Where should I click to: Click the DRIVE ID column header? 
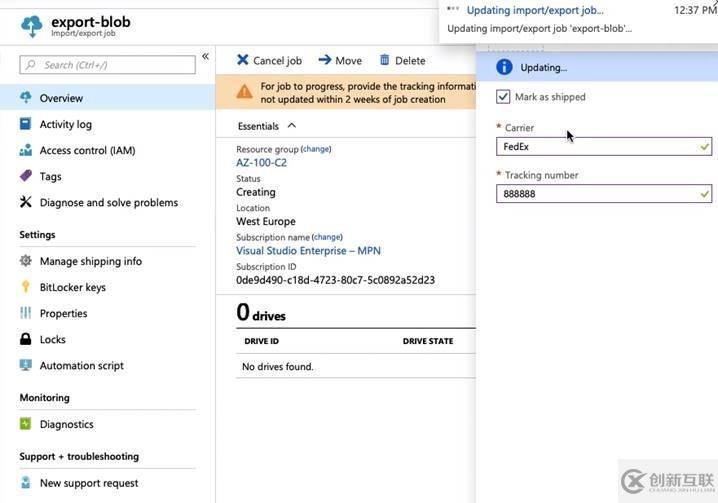[x=261, y=341]
